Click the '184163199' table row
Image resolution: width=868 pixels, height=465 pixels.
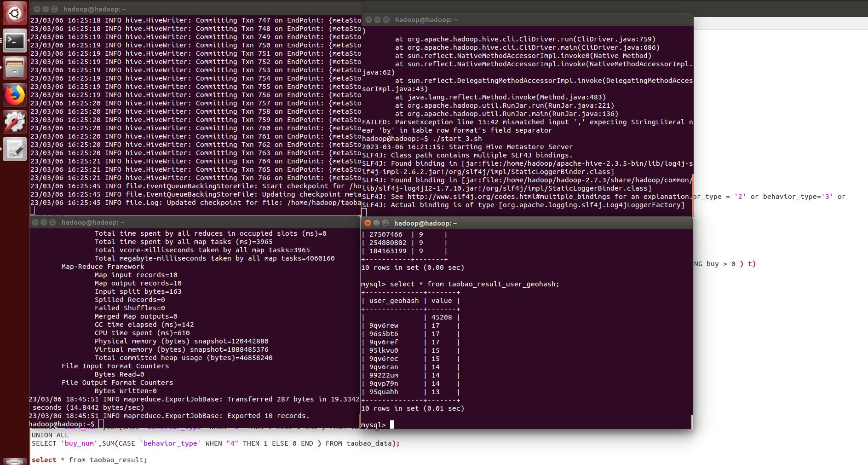pos(404,251)
